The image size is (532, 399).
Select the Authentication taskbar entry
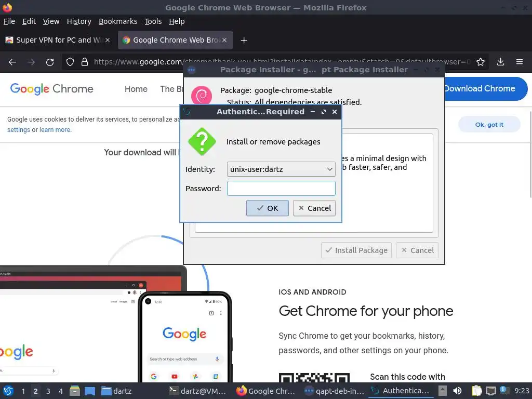[x=401, y=391]
